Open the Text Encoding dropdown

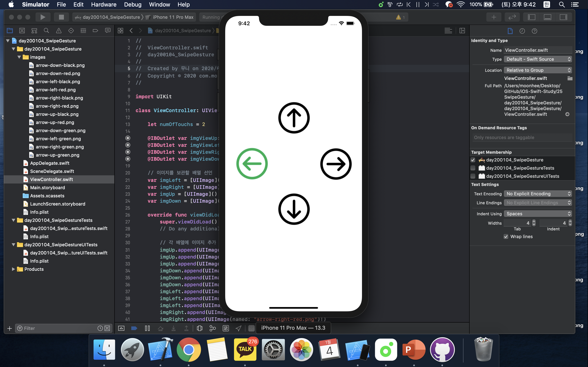click(x=537, y=194)
